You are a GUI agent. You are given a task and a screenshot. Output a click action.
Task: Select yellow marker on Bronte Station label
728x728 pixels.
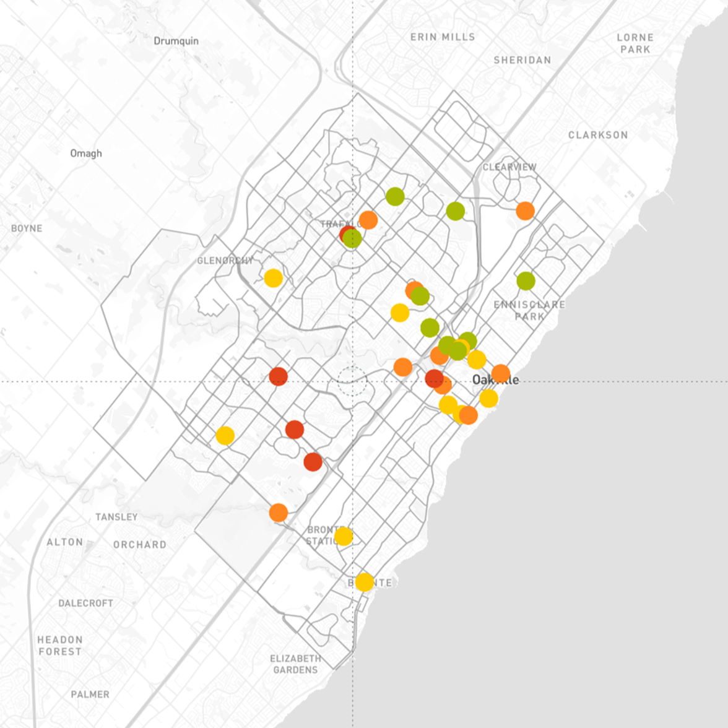[343, 536]
